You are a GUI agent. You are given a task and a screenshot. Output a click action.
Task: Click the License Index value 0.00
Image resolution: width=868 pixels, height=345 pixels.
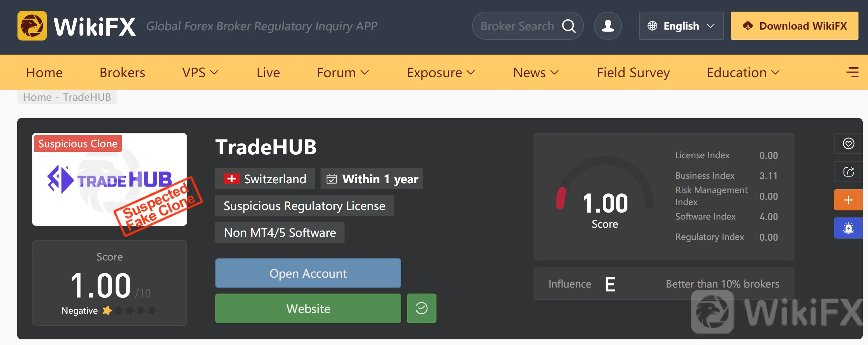tap(768, 155)
